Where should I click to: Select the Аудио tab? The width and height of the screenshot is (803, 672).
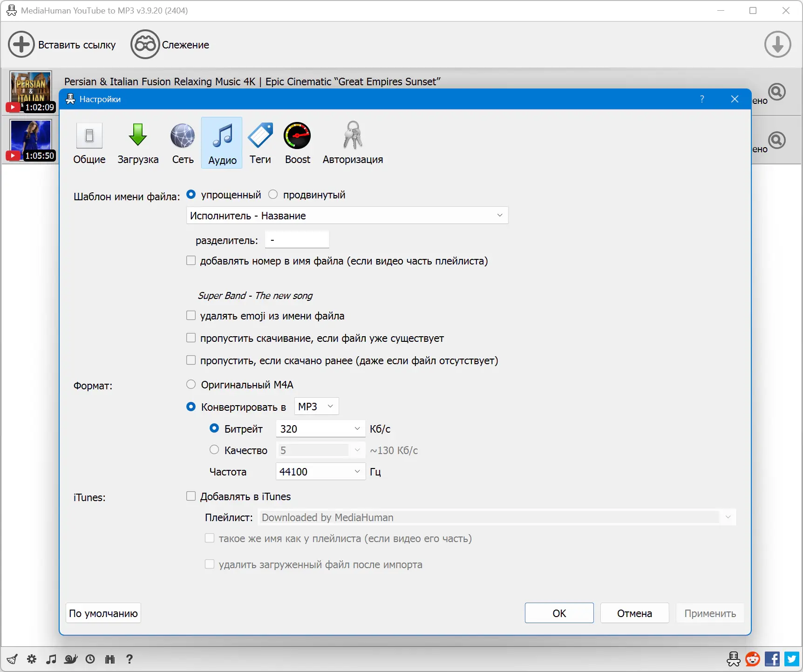222,143
